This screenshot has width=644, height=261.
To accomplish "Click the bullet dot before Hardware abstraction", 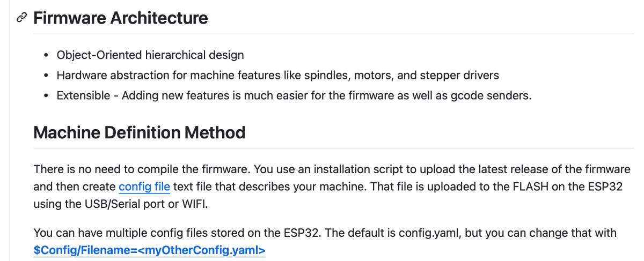I will coord(46,76).
